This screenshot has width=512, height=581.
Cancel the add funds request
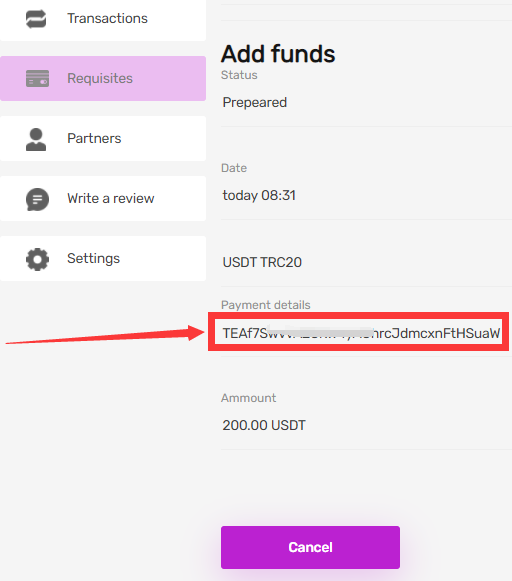[310, 547]
